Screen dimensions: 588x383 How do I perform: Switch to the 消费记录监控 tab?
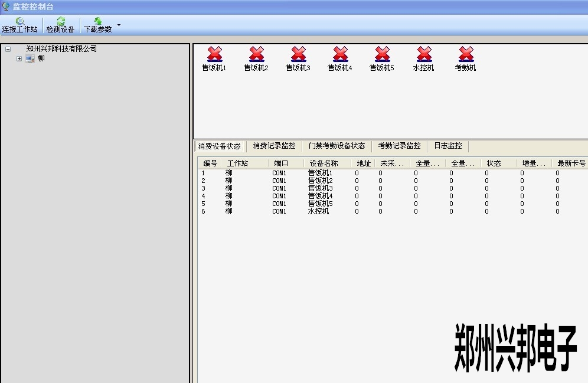(274, 146)
